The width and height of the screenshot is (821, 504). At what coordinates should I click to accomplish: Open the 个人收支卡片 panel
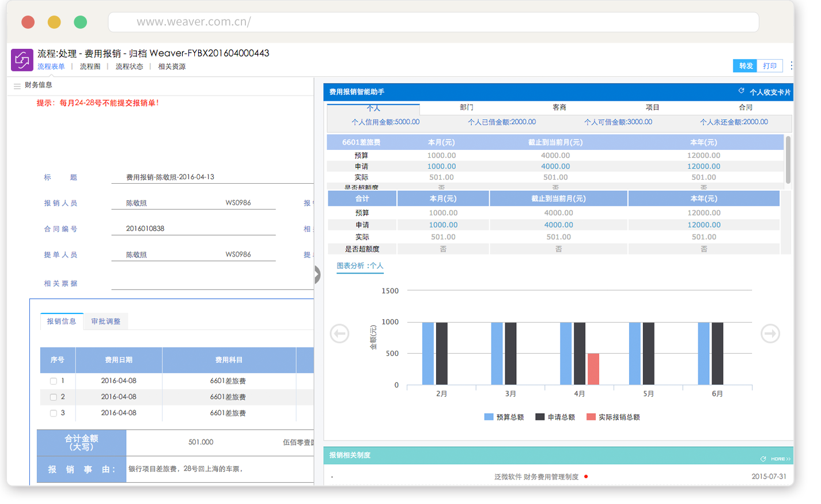pyautogui.click(x=770, y=92)
